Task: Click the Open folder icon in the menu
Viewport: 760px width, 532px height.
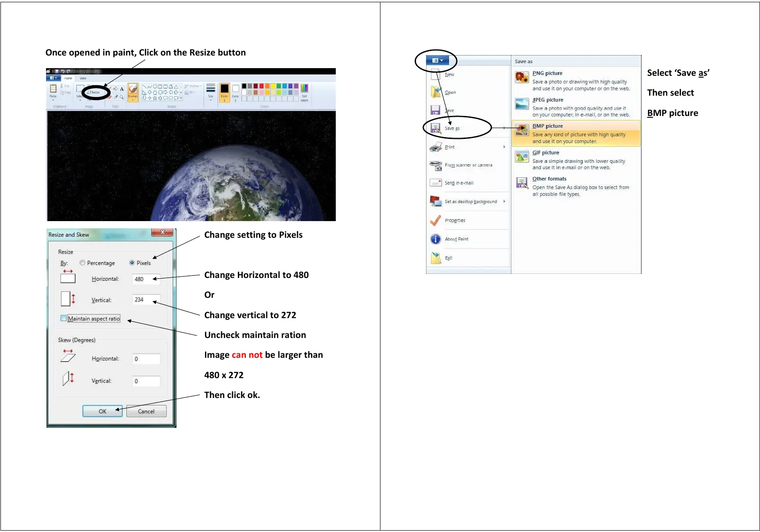Action: [x=436, y=92]
